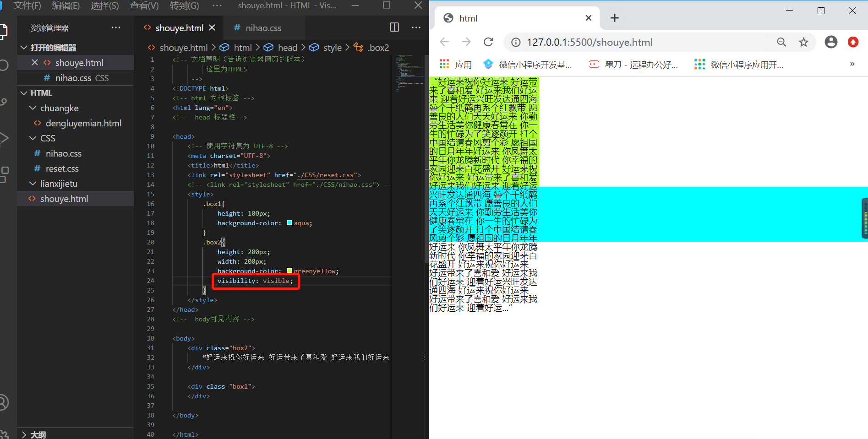This screenshot has height=439, width=868.
Task: Minimize the VS Code window
Action: (x=355, y=5)
